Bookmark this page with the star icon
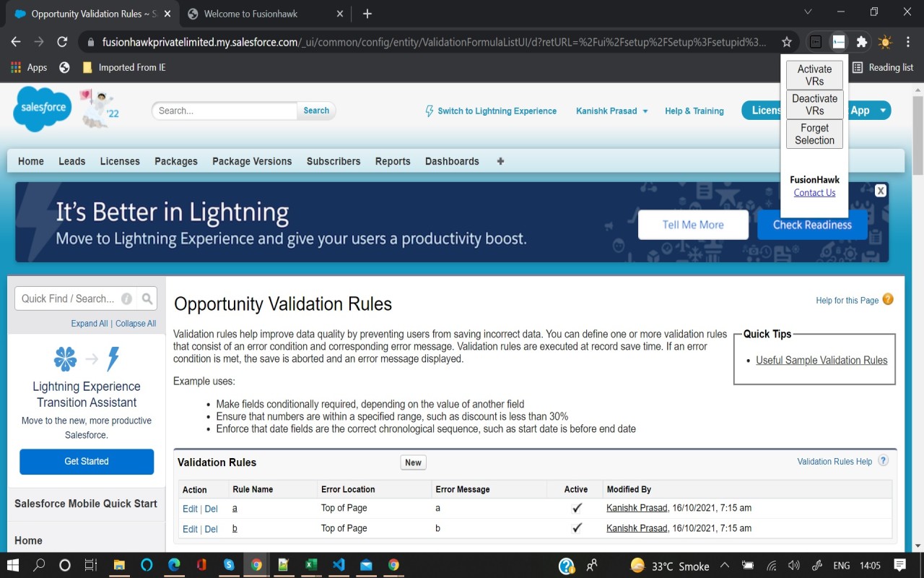The width and height of the screenshot is (924, 578). click(787, 42)
